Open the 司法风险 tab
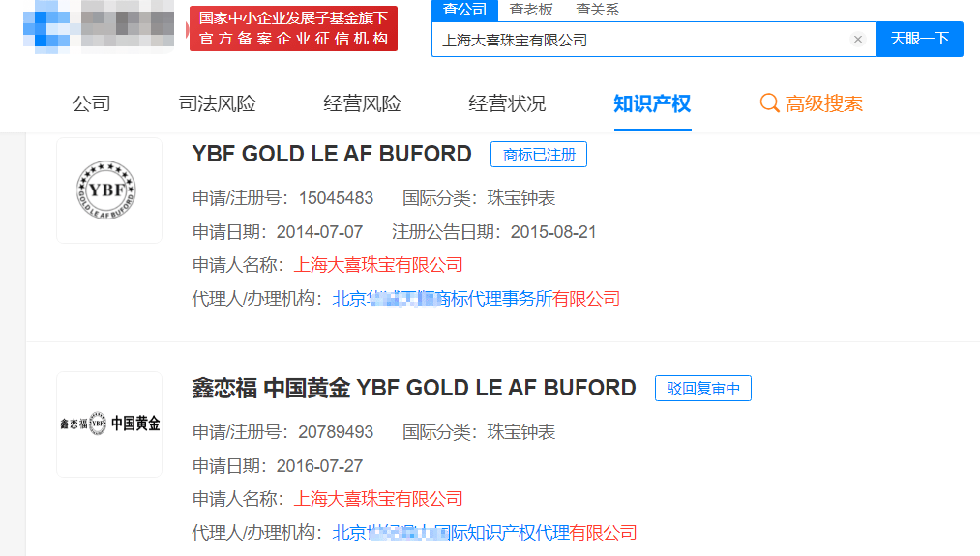 pos(217,103)
